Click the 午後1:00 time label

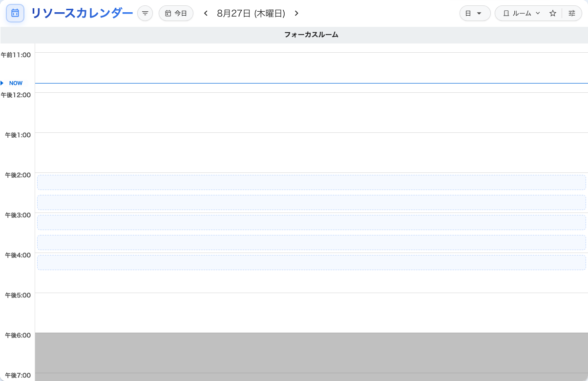[x=18, y=135]
